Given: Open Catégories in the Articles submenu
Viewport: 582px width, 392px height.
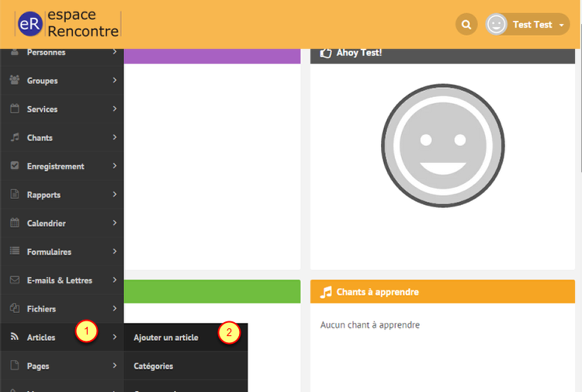Looking at the screenshot, I should (x=154, y=366).
